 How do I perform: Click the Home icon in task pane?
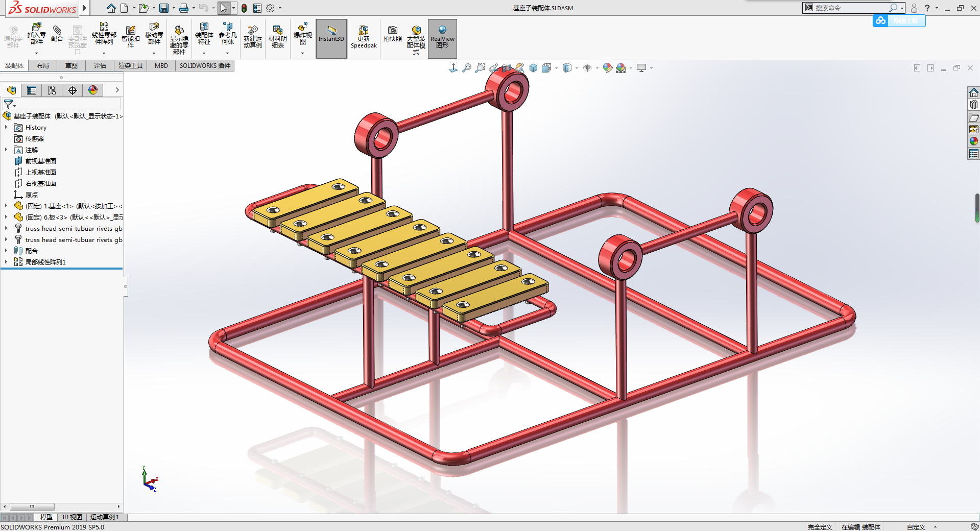click(973, 92)
